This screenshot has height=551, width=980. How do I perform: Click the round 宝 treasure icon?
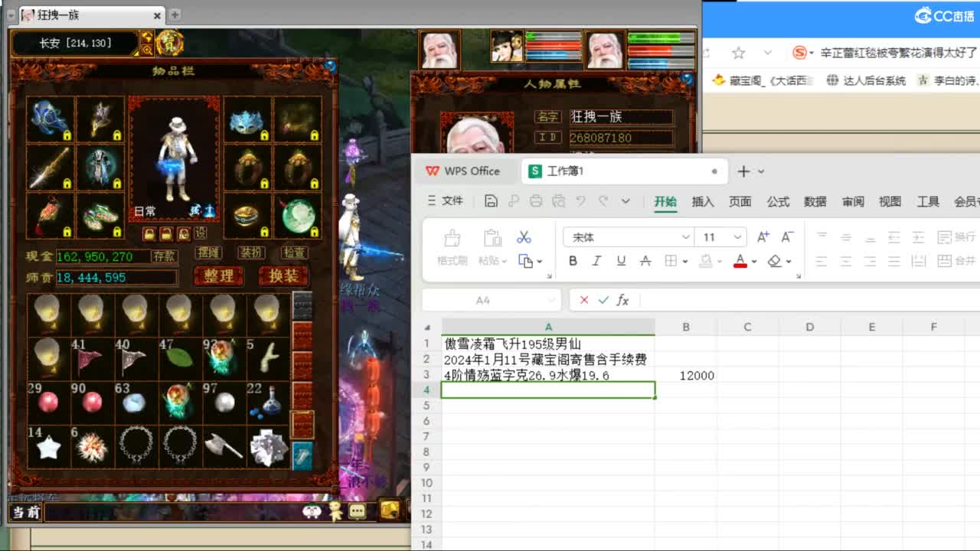pyautogui.click(x=169, y=44)
